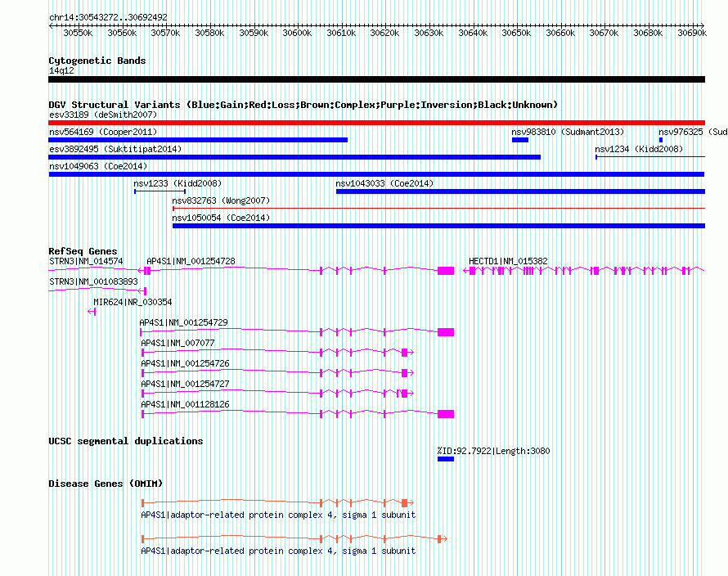728x576 pixels.
Task: Select the nsv564169 (Cooper2011) blue bar
Action: pyautogui.click(x=198, y=140)
